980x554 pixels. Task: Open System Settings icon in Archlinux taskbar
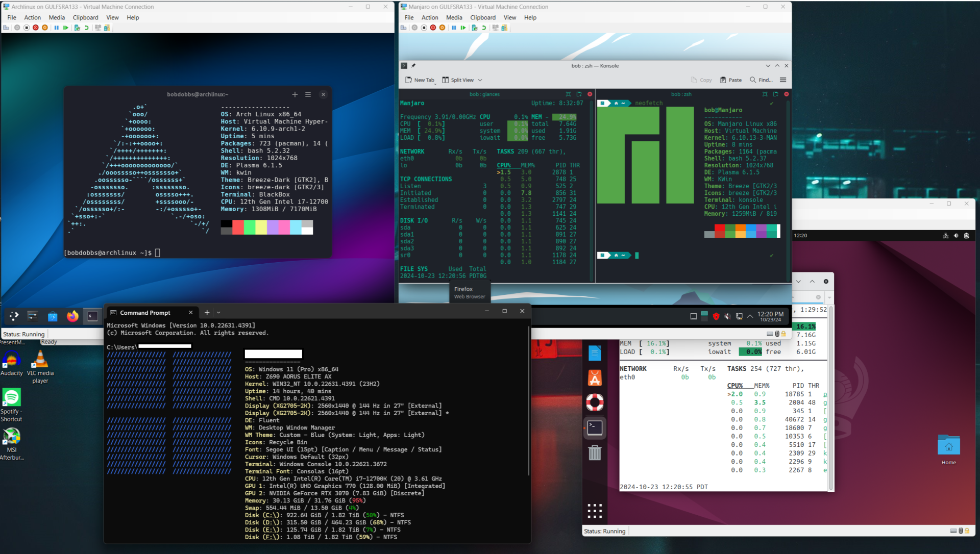pyautogui.click(x=32, y=316)
